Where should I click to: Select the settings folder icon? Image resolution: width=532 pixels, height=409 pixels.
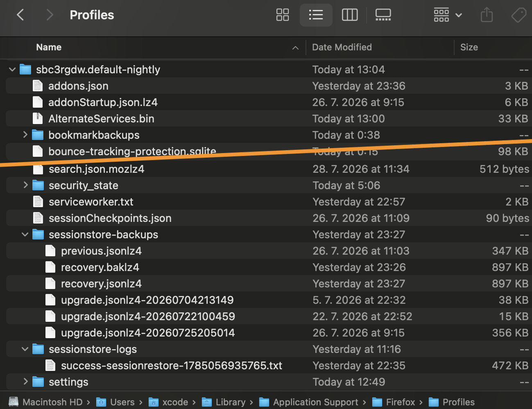[38, 382]
